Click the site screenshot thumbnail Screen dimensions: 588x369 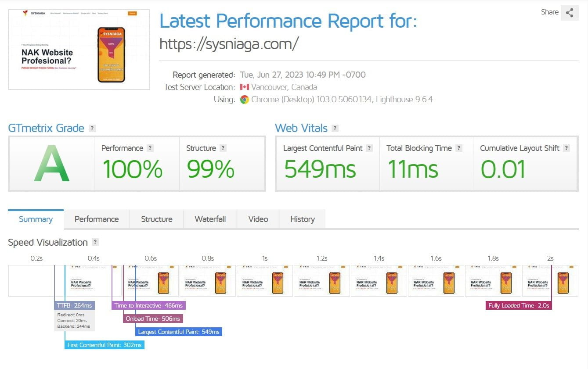pos(79,50)
